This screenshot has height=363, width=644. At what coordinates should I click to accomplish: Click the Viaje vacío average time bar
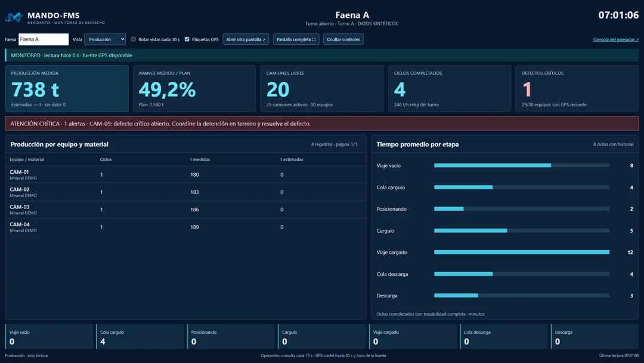point(522,165)
